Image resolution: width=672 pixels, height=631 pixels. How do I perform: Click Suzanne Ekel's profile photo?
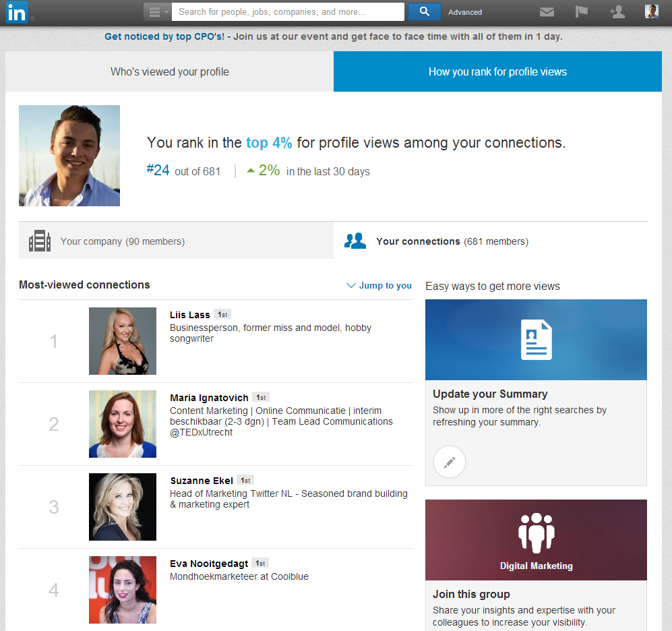[123, 507]
